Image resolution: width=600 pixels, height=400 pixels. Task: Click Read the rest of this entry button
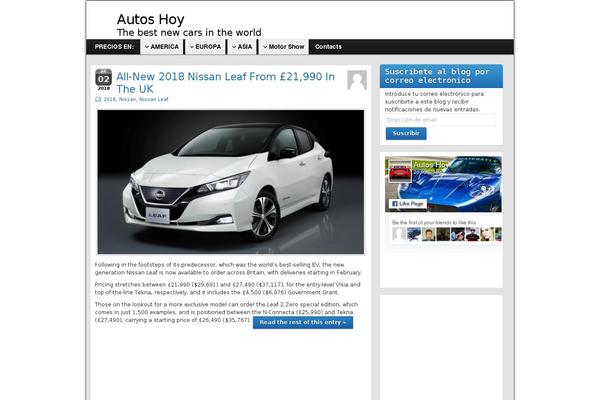pos(303,322)
